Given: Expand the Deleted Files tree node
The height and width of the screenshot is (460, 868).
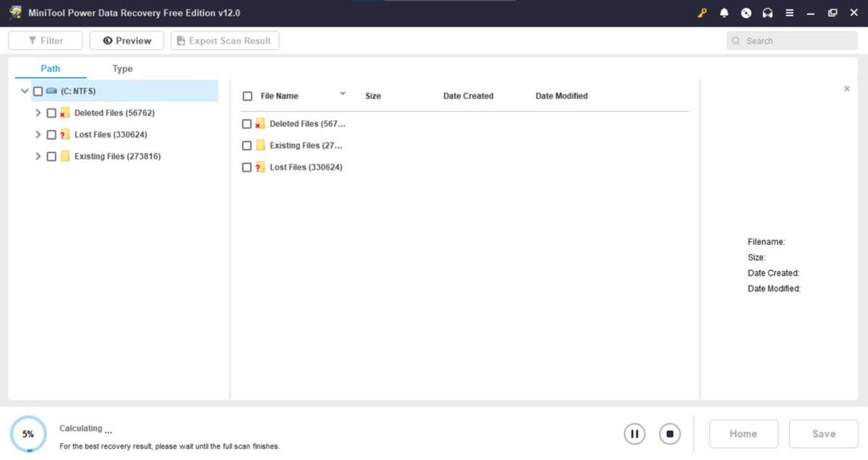Looking at the screenshot, I should pos(38,113).
